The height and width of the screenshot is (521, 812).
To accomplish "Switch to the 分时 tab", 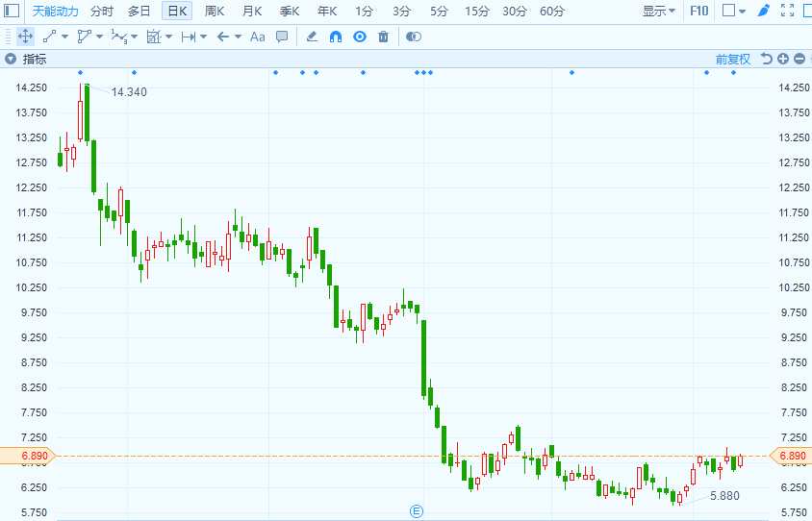I will point(102,11).
